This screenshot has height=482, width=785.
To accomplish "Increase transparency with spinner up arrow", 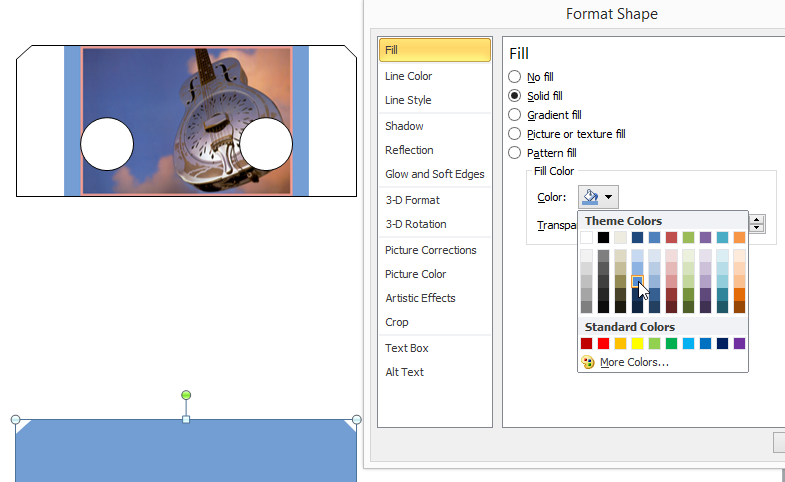I will click(756, 219).
